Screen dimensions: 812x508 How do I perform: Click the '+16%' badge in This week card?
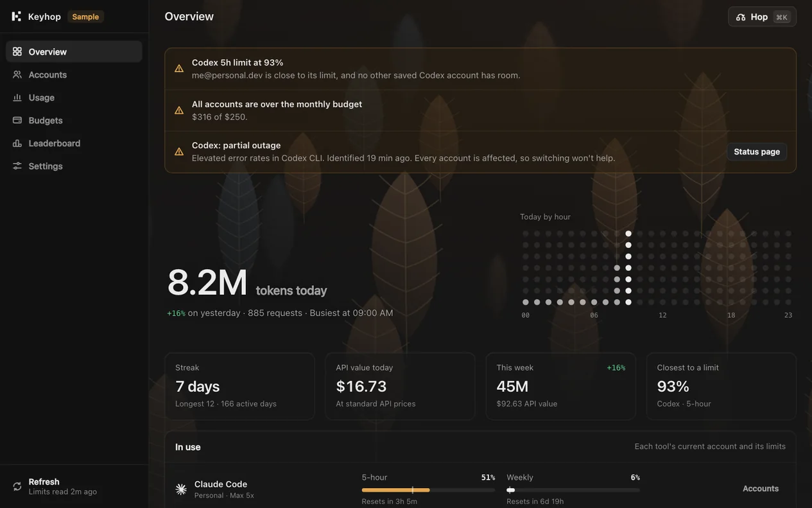(616, 368)
